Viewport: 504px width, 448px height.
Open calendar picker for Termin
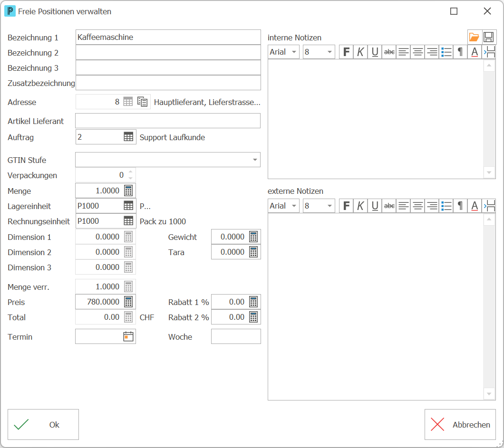128,336
